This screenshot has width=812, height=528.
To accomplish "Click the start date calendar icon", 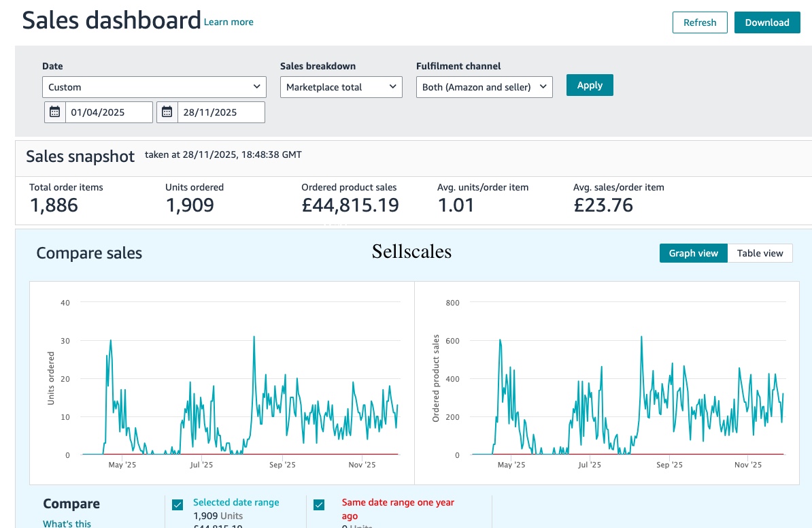I will coord(55,112).
